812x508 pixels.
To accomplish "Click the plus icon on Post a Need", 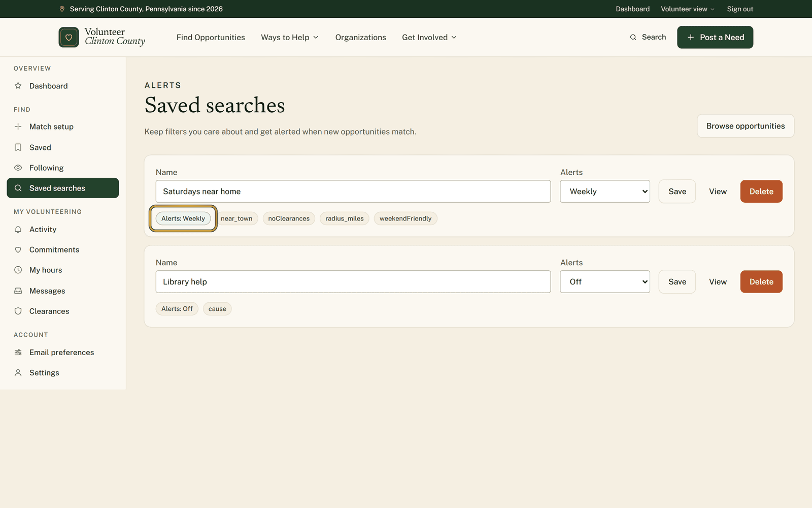I will [691, 38].
